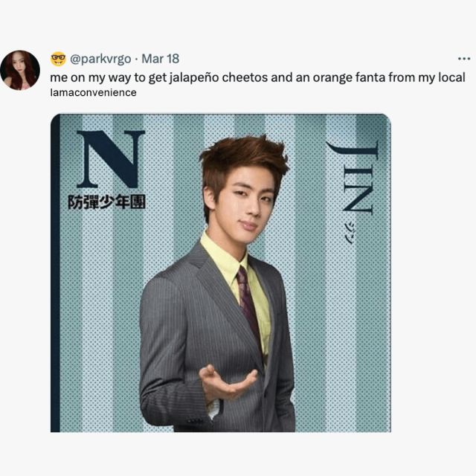The width and height of the screenshot is (476, 476).
Task: Click the man's outstretched open hand
Action: [227, 382]
